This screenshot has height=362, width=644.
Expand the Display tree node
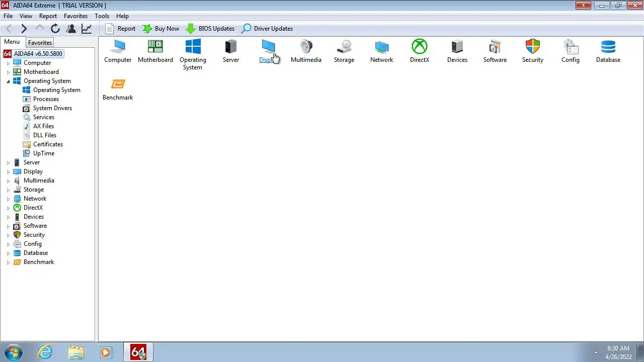(x=8, y=172)
